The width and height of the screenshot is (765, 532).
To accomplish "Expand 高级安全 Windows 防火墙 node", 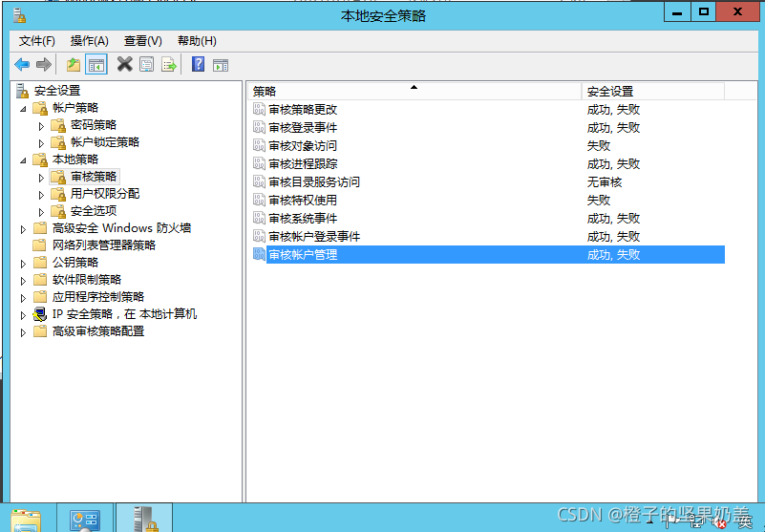I will pyautogui.click(x=23, y=229).
